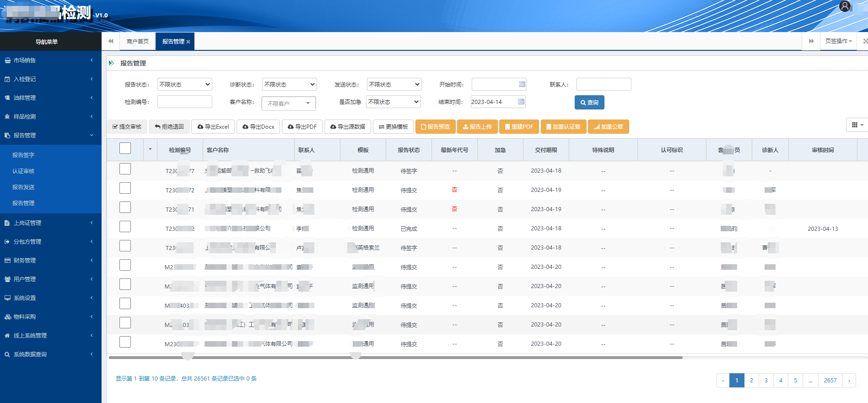
Task: Open the 开始时间 calendar picker icon
Action: pyautogui.click(x=522, y=84)
